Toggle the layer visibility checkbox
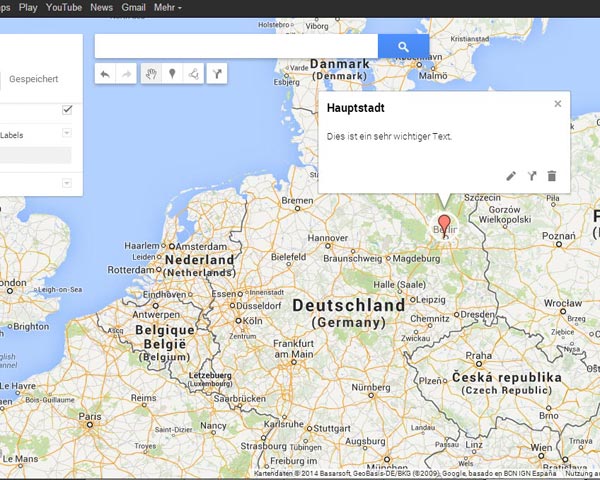This screenshot has height=480, width=600. click(x=67, y=110)
